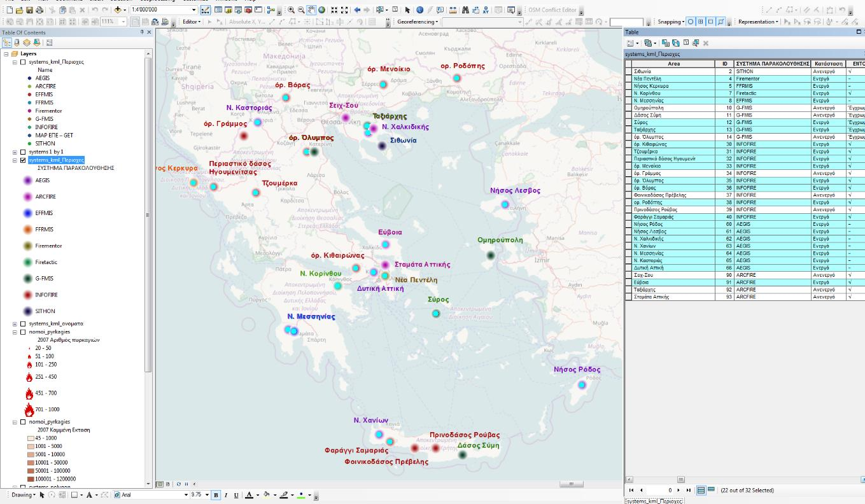The image size is (865, 504).
Task: Click the Area column header
Action: [x=673, y=64]
